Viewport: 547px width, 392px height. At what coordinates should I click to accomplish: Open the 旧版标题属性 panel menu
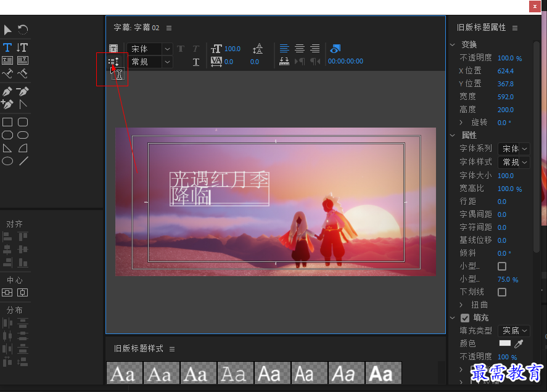pyautogui.click(x=515, y=28)
